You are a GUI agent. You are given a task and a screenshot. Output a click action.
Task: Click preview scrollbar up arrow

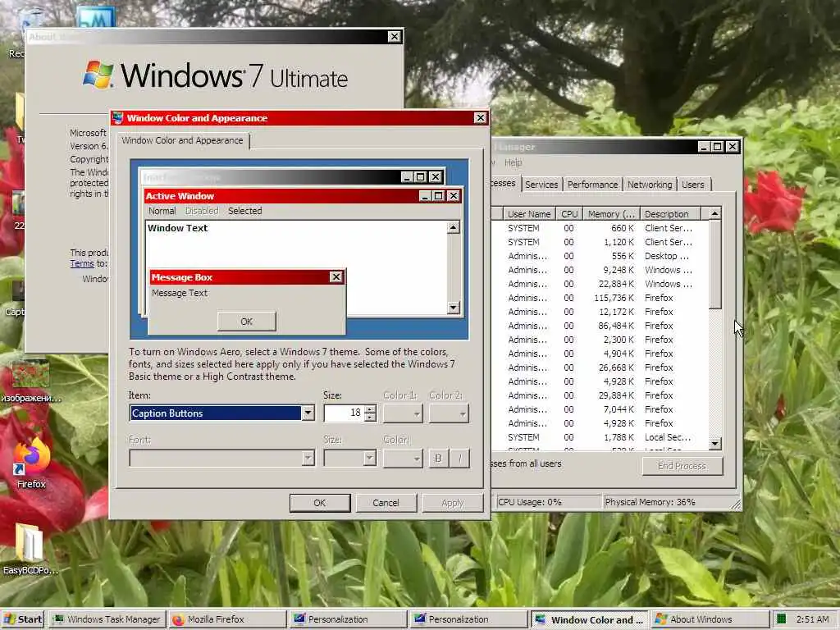[x=453, y=228]
